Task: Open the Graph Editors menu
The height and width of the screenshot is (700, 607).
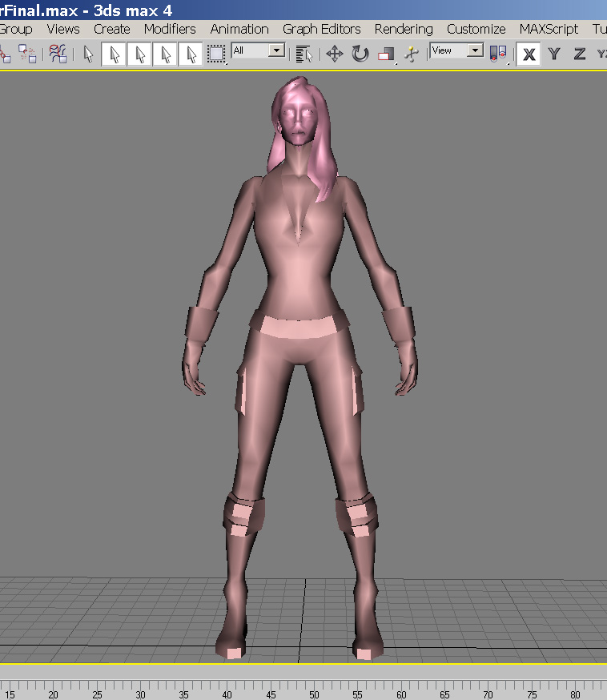Action: point(322,29)
